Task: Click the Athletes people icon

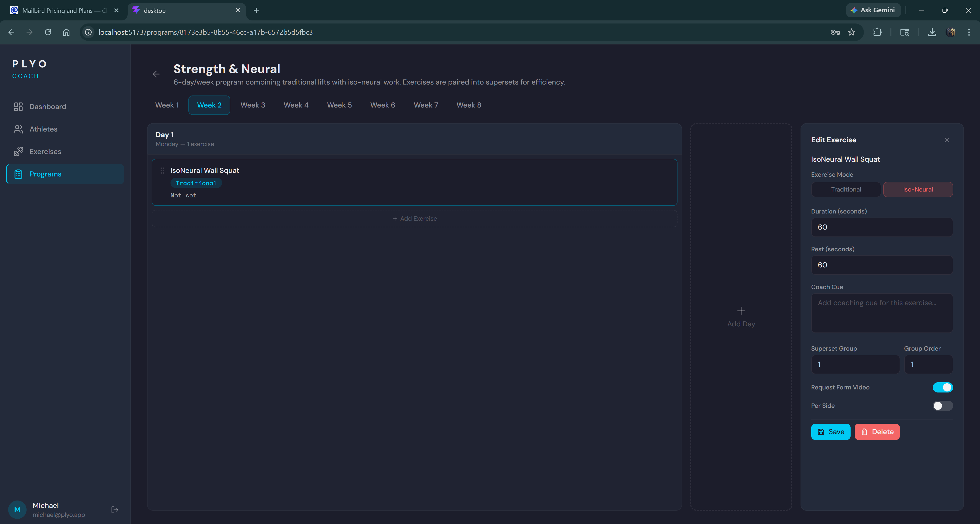Action: tap(18, 129)
